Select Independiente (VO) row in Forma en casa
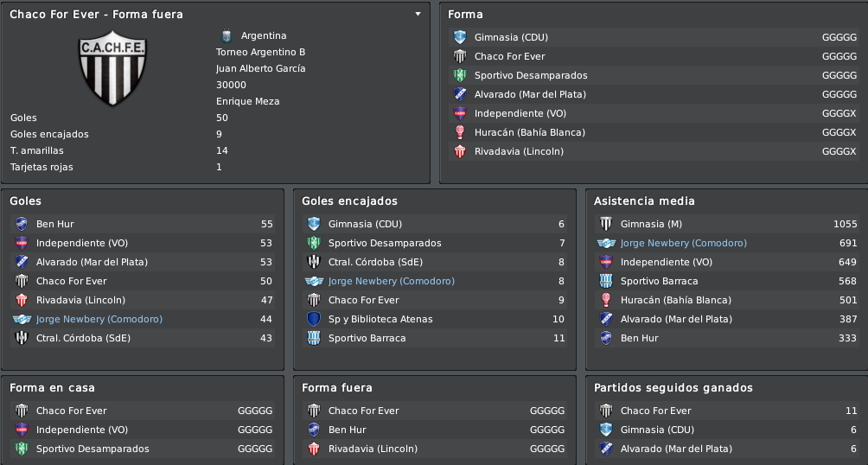Screen dimensions: 868x465 click(x=143, y=430)
